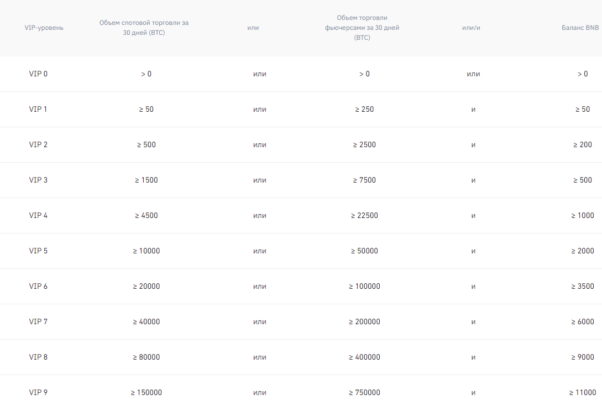The height and width of the screenshot is (400, 602).
Task: Click VIP 4 futures volume "≥ 22500" cell
Action: [x=364, y=215]
